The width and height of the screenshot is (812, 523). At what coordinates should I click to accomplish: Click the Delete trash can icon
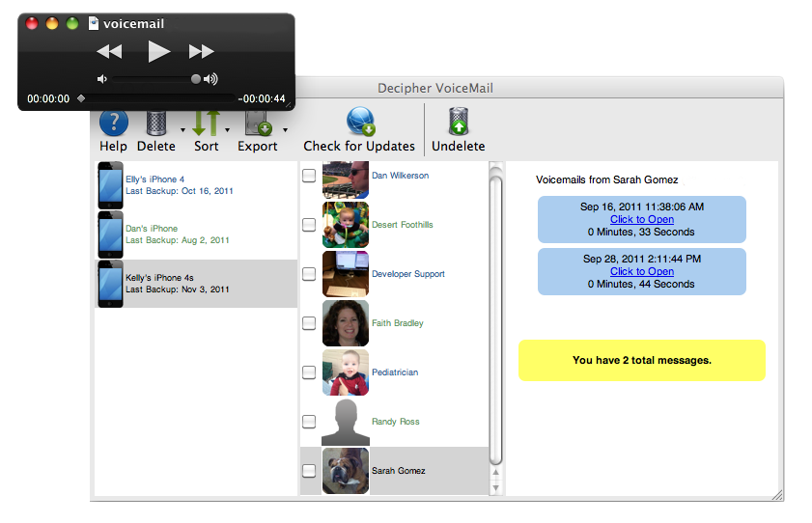pyautogui.click(x=155, y=123)
